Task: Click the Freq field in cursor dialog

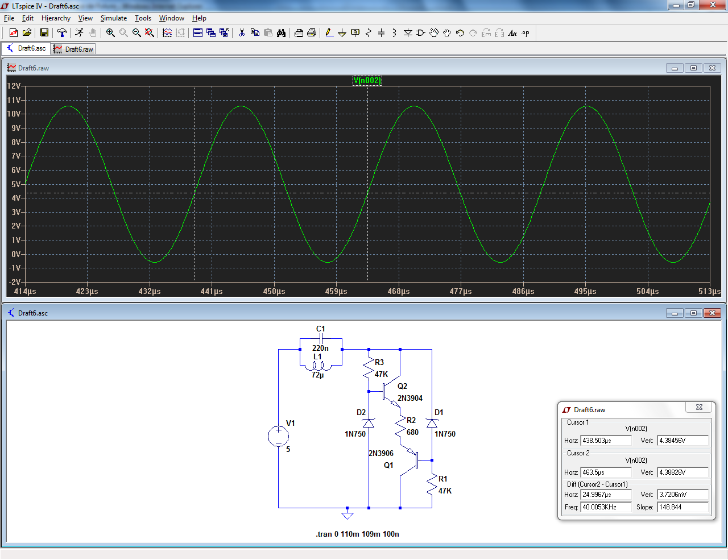Action: pos(606,507)
